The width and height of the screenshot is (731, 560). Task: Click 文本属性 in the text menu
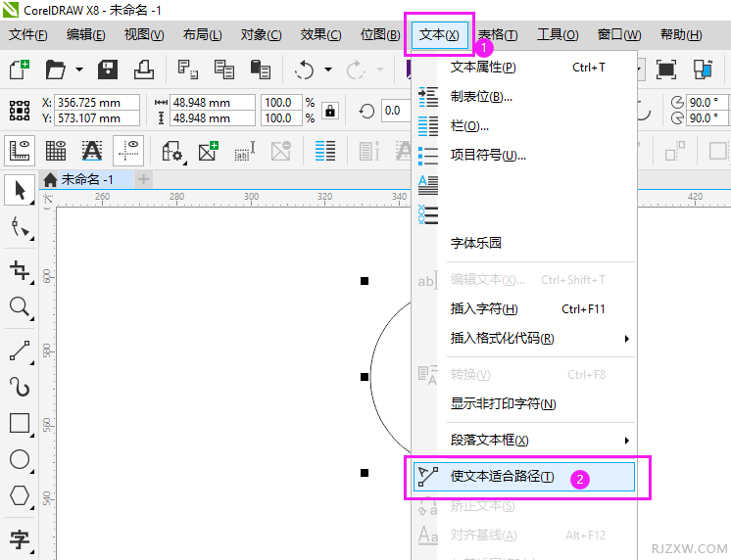pos(482,68)
